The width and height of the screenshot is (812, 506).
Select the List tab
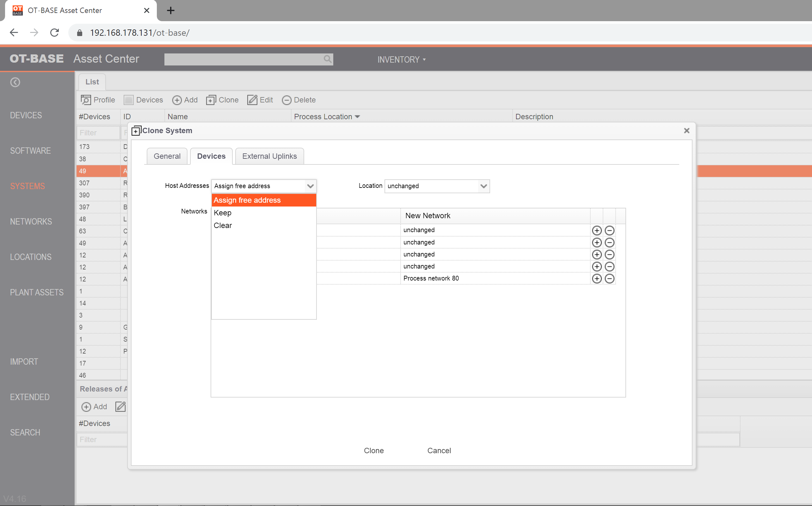pyautogui.click(x=92, y=82)
